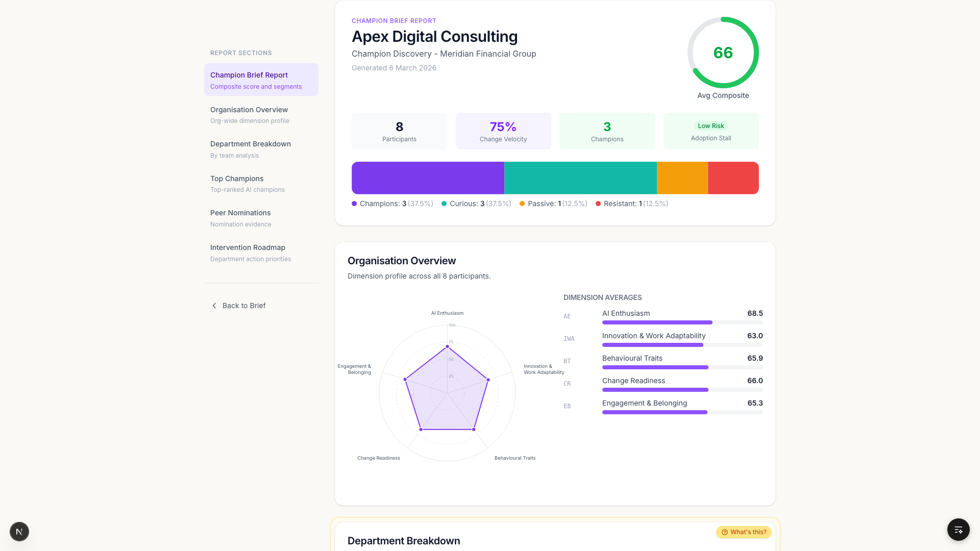Click the Low Risk badge
Screen dimensions: 980x551
pos(711,126)
